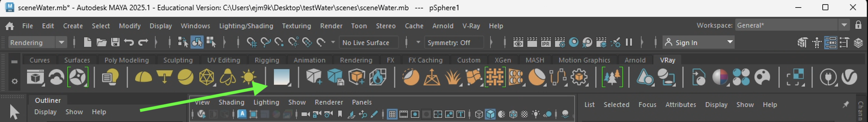Open the V-Ray frame buffer icon
868x122 pixels.
click(x=35, y=77)
